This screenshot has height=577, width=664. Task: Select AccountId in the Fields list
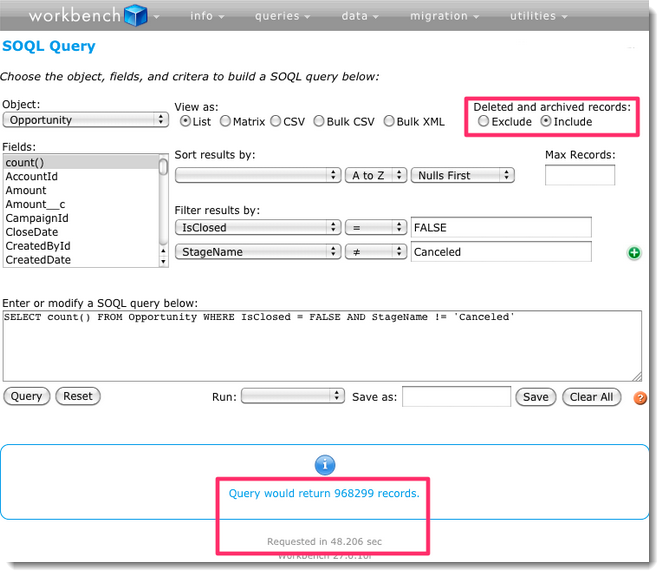point(81,177)
